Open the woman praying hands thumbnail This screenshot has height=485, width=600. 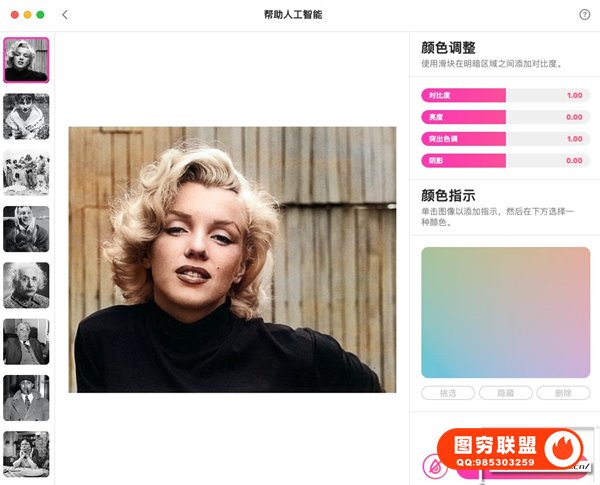click(x=26, y=454)
